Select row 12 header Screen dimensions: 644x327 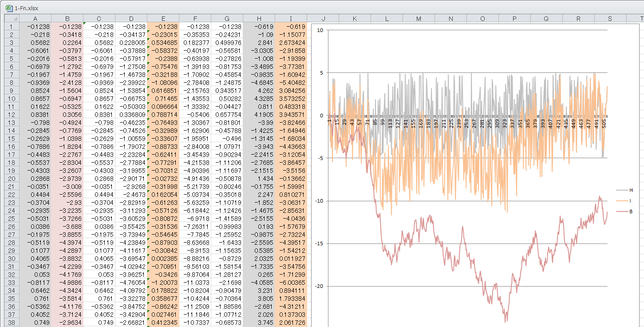click(12, 115)
